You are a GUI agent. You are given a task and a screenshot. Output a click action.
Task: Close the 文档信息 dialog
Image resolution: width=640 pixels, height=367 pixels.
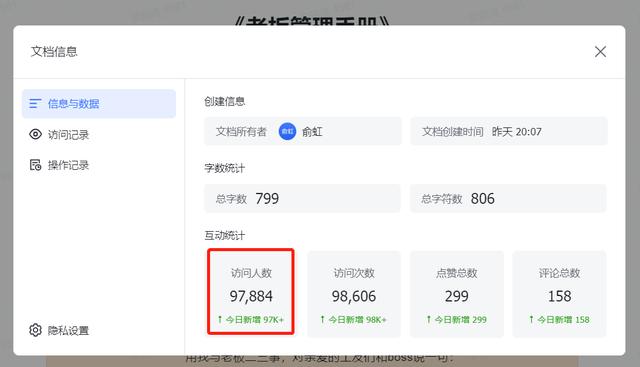[600, 51]
